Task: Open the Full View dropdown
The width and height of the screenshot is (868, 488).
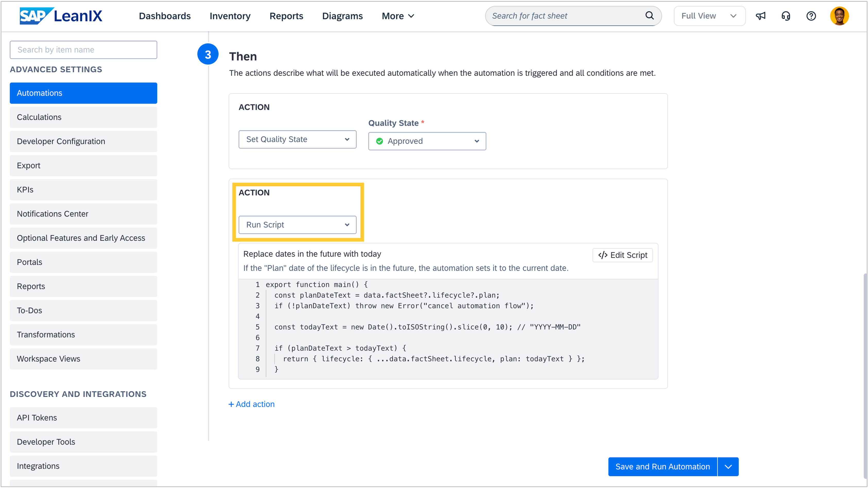Action: point(709,16)
